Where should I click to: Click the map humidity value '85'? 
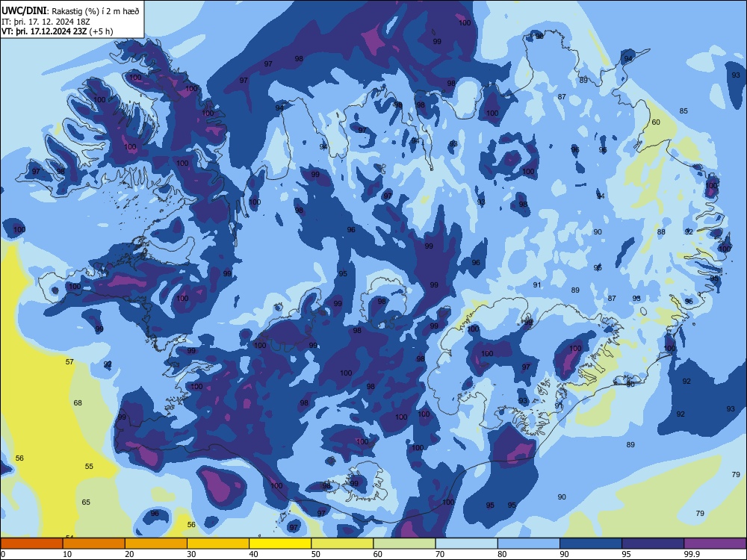click(684, 111)
